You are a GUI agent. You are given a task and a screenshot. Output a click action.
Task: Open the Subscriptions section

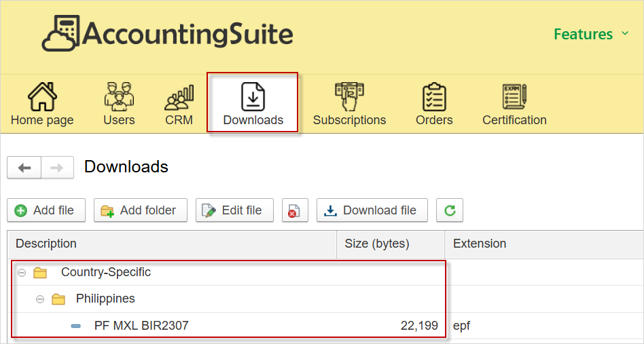349,104
